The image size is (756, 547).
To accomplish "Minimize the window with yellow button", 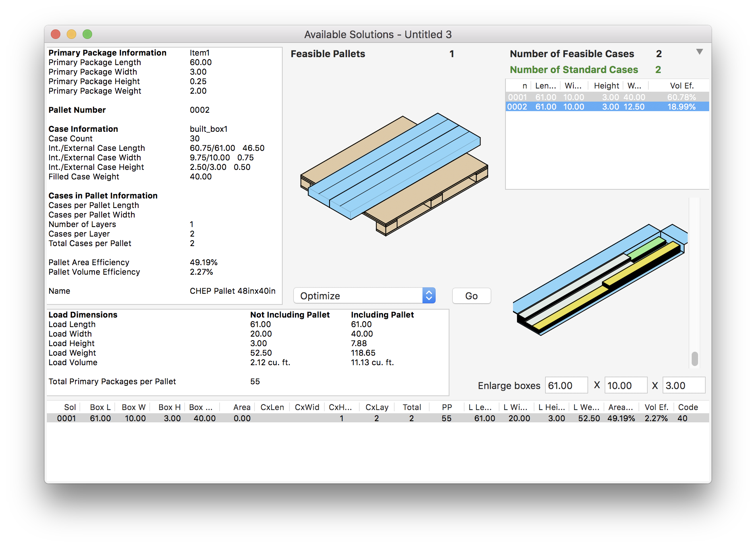I will pos(71,34).
